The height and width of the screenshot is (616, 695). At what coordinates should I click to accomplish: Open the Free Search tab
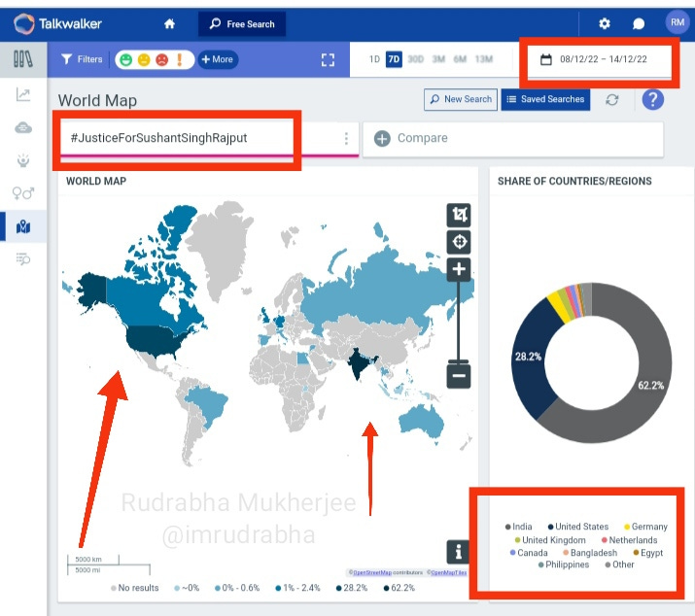tap(242, 24)
